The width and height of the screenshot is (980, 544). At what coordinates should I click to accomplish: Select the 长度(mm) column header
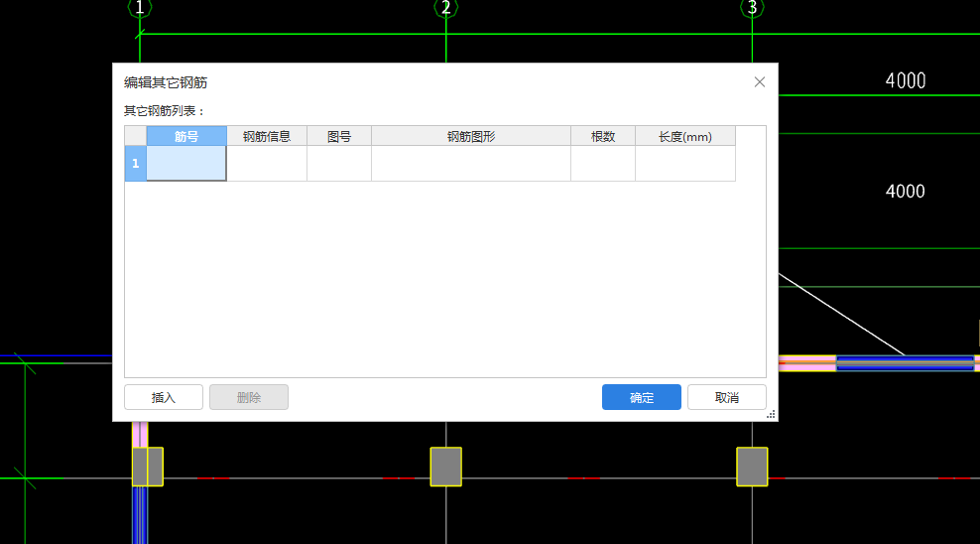point(685,136)
